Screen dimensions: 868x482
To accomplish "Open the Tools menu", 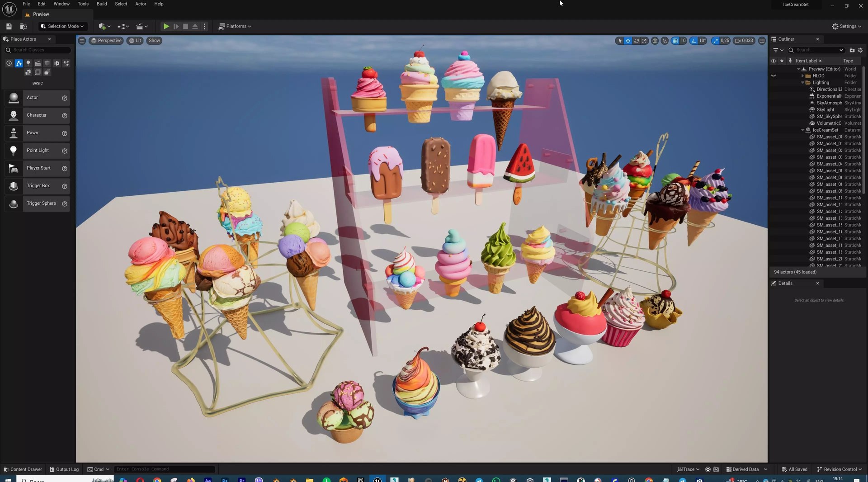I will click(x=83, y=4).
